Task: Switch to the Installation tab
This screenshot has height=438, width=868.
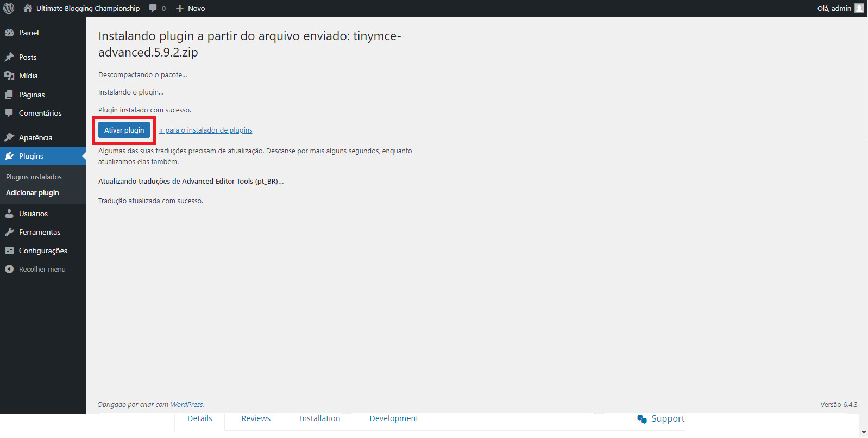Action: click(x=320, y=418)
